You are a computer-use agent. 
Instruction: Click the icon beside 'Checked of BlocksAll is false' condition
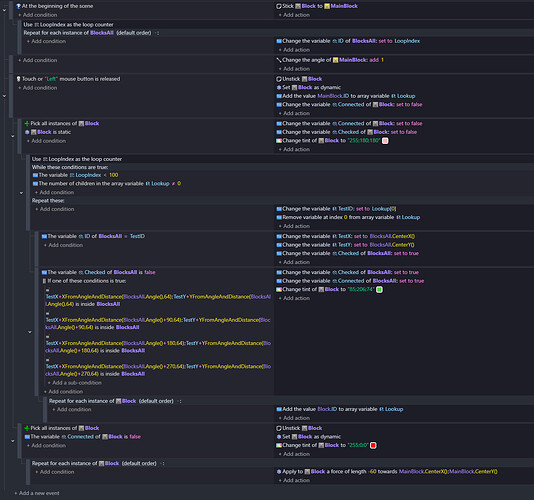44,272
